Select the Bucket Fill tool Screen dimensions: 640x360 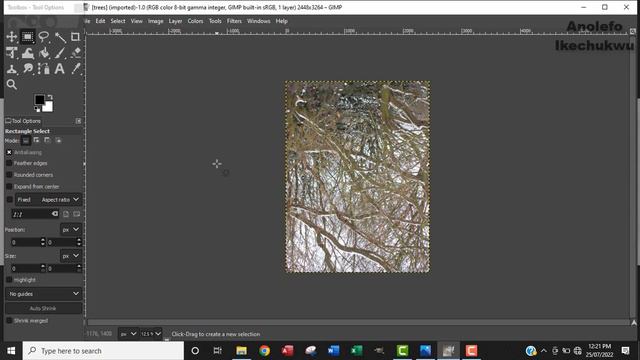pyautogui.click(x=44, y=53)
